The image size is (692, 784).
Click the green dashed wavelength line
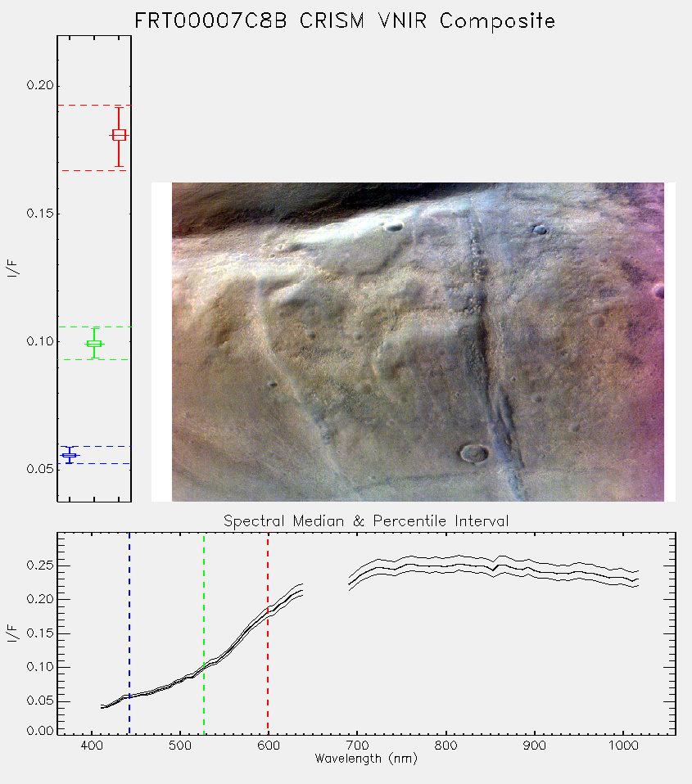204,633
